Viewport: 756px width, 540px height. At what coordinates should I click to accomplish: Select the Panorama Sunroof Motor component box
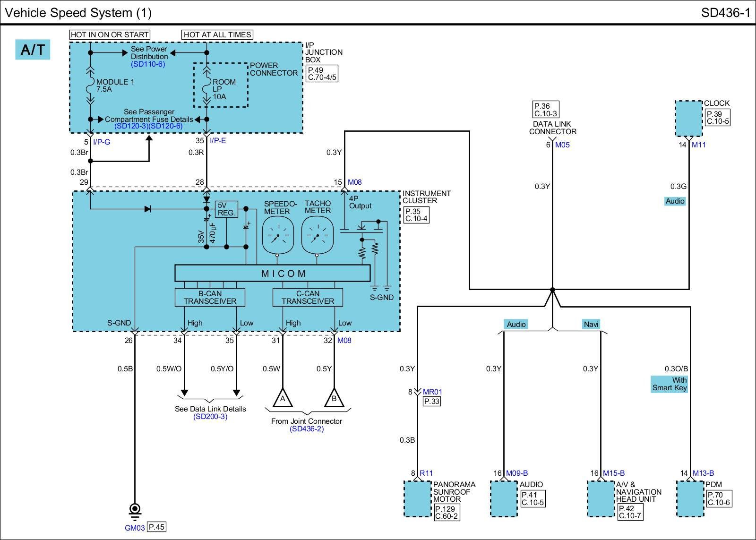pyautogui.click(x=418, y=498)
